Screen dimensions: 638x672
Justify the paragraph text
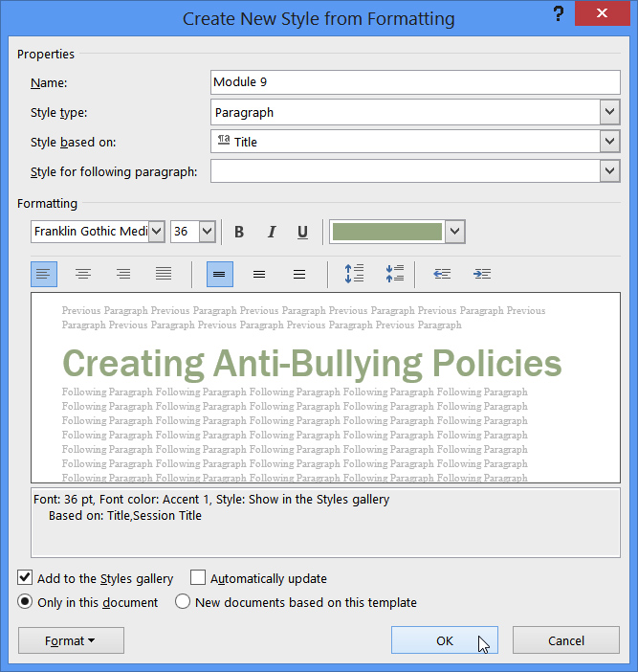pos(164,274)
